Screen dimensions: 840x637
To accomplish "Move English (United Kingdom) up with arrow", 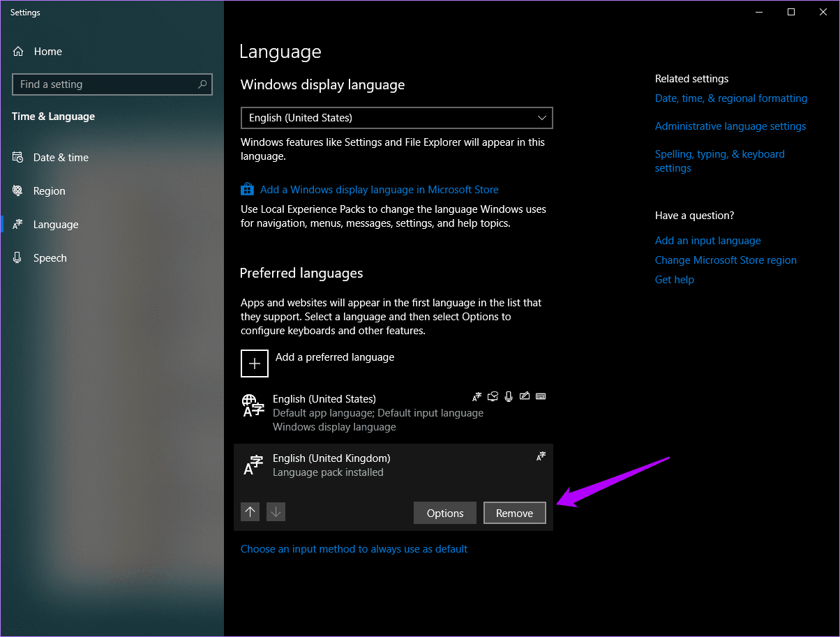I will [250, 512].
